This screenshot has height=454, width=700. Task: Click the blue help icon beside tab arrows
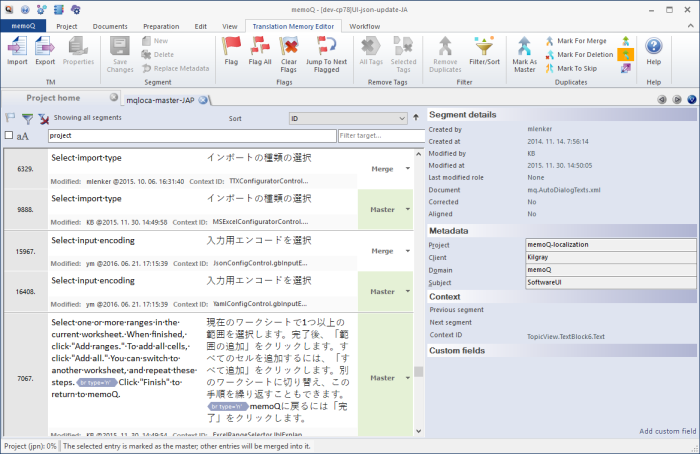(x=692, y=100)
